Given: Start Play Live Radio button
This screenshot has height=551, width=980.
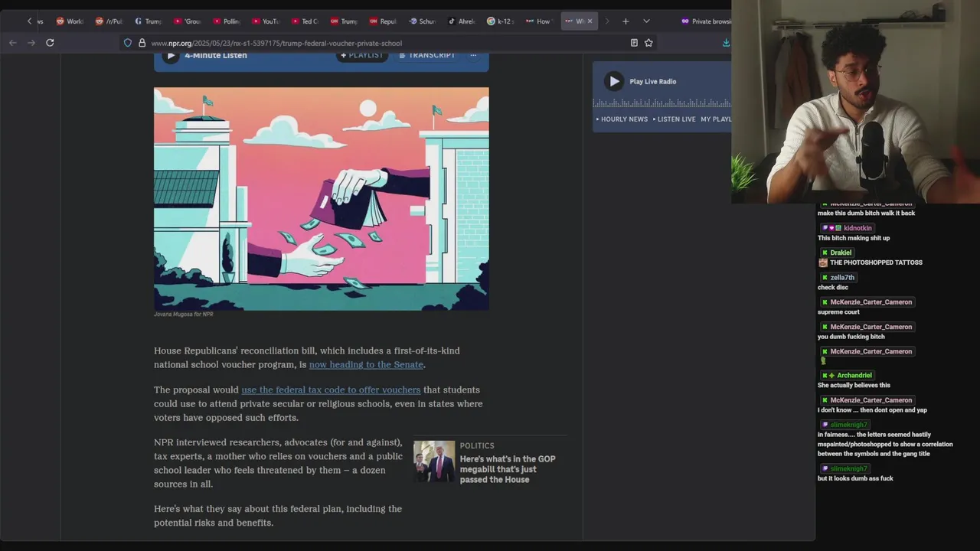Looking at the screenshot, I should tap(614, 81).
